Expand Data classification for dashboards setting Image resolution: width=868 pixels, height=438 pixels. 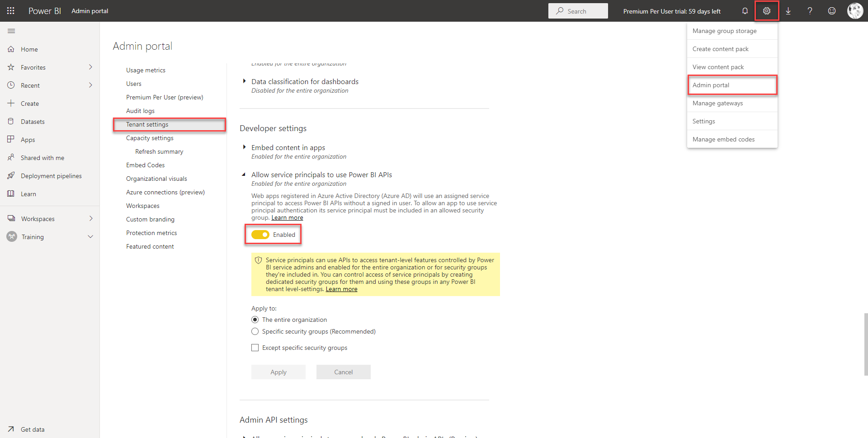(x=244, y=81)
